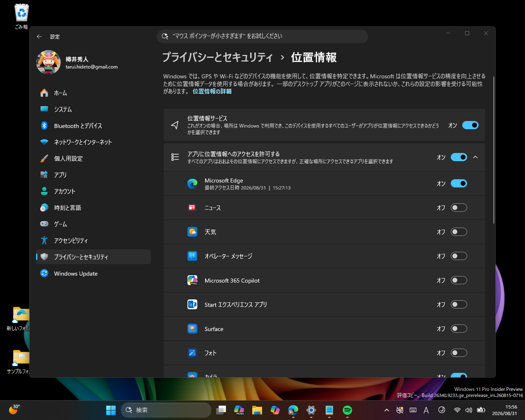
Task: Click the Microsoft Edge app icon in list
Action: pyautogui.click(x=192, y=184)
